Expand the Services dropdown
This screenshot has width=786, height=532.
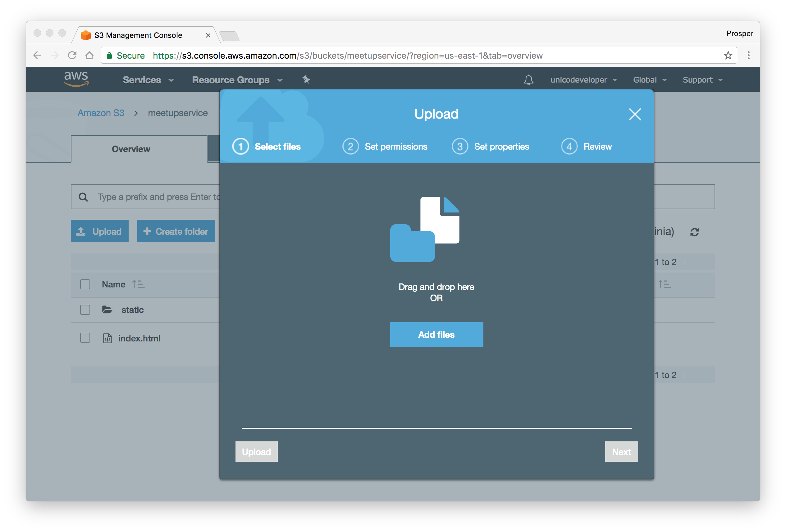coord(148,80)
